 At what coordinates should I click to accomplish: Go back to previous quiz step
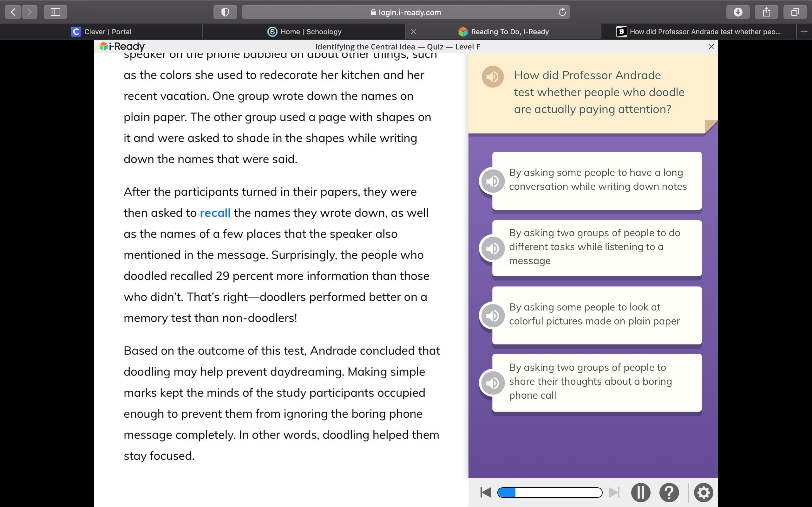click(486, 492)
